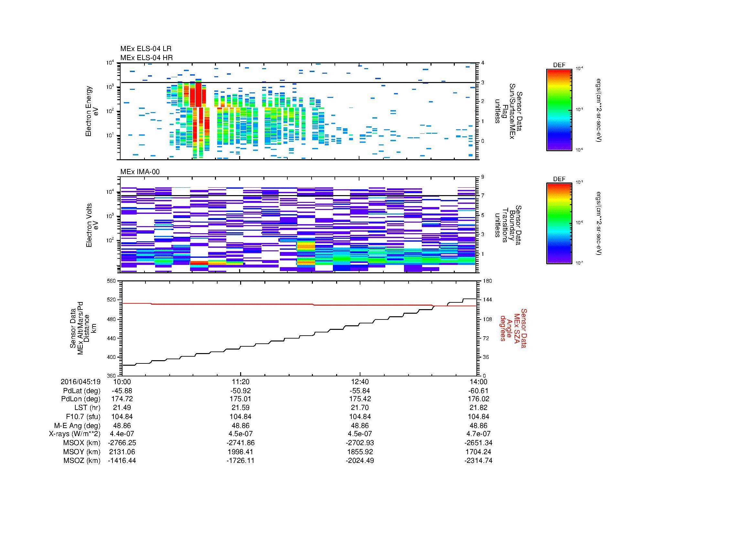The width and height of the screenshot is (756, 534).
Task: Click the top DEF color bar
Action: point(559,110)
